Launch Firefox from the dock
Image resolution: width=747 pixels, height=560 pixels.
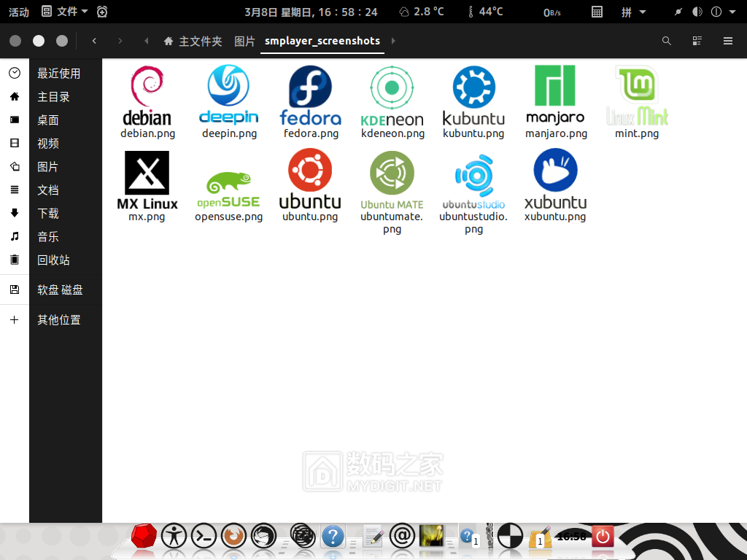[x=233, y=536]
